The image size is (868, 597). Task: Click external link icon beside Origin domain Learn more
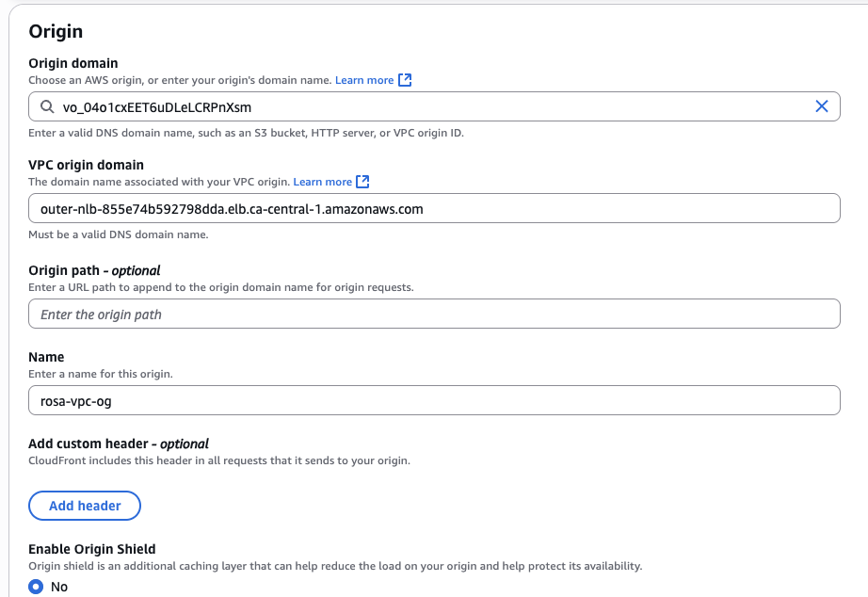[405, 80]
